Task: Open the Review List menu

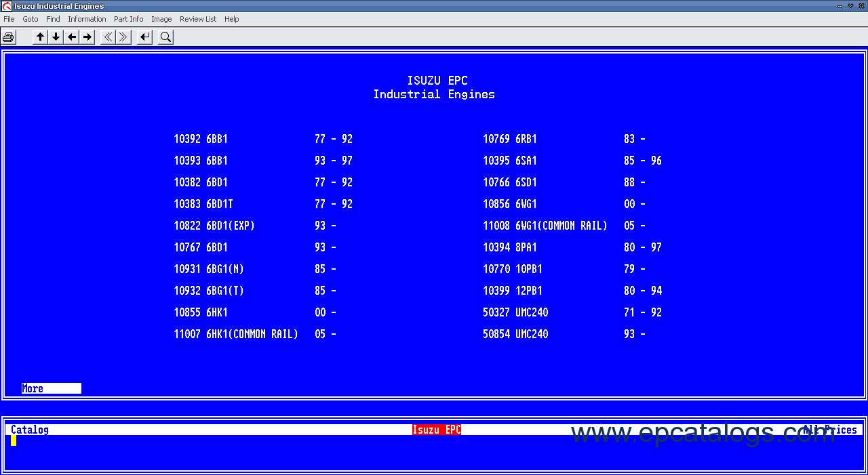Action: [198, 19]
